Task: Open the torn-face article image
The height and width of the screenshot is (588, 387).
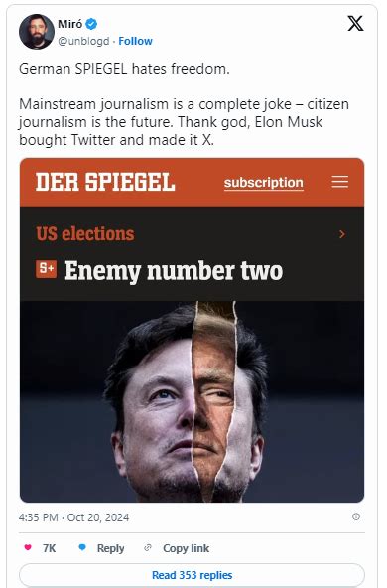Action: [192, 401]
